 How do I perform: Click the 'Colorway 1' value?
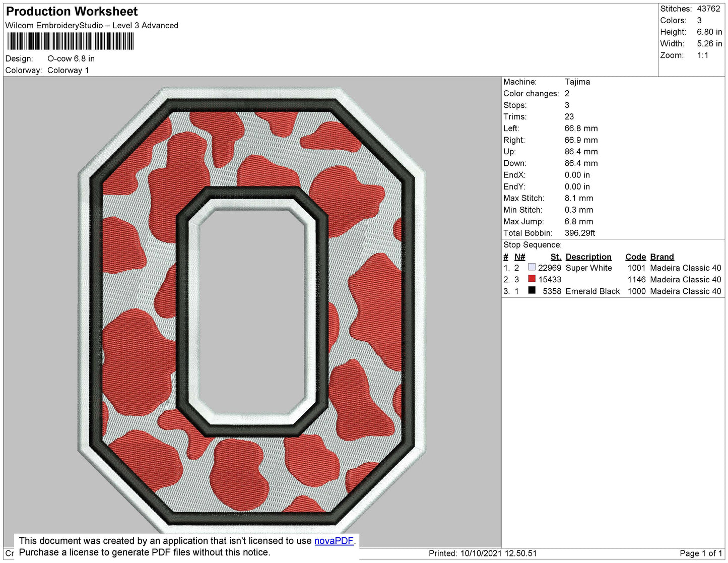pos(68,70)
